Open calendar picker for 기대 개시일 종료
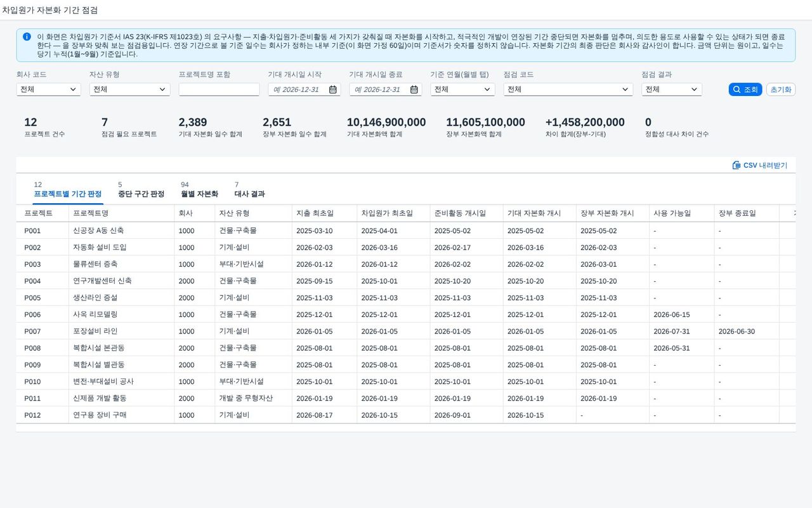This screenshot has width=812, height=508. point(414,90)
